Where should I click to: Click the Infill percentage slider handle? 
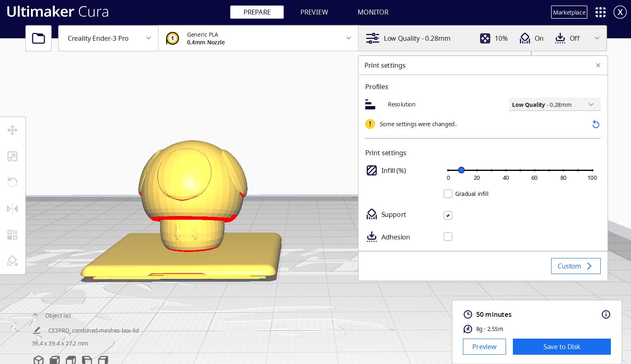[461, 170]
